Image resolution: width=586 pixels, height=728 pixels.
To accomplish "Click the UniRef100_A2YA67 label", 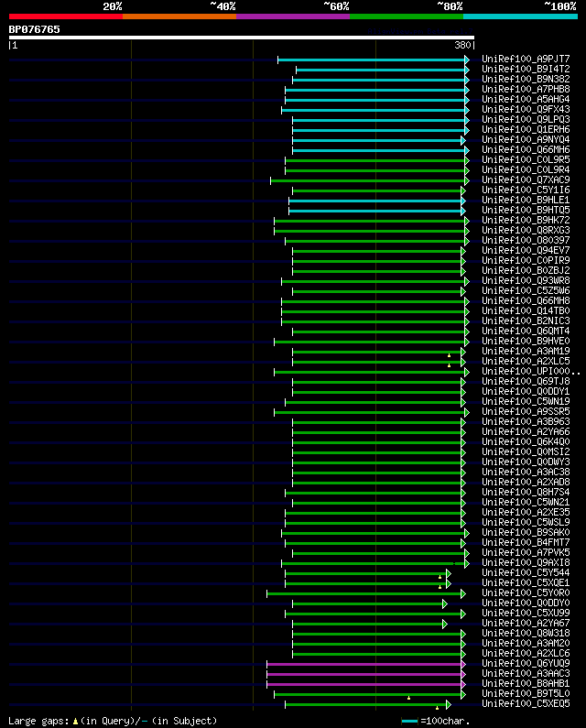I will (x=526, y=623).
